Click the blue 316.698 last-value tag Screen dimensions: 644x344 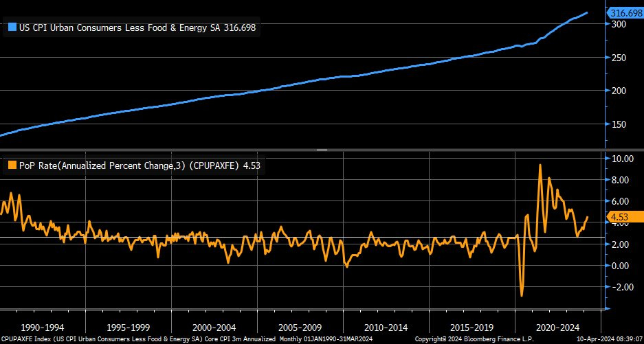(x=623, y=12)
